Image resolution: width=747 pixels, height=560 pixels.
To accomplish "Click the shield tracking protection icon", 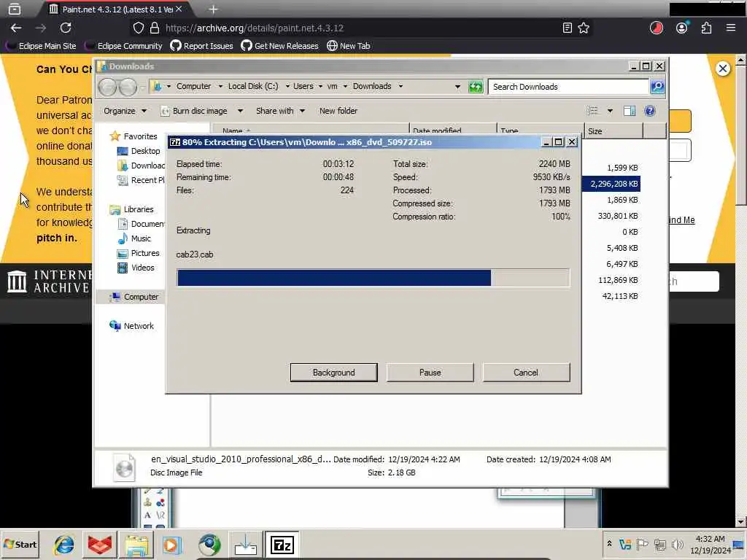I will coord(138,28).
